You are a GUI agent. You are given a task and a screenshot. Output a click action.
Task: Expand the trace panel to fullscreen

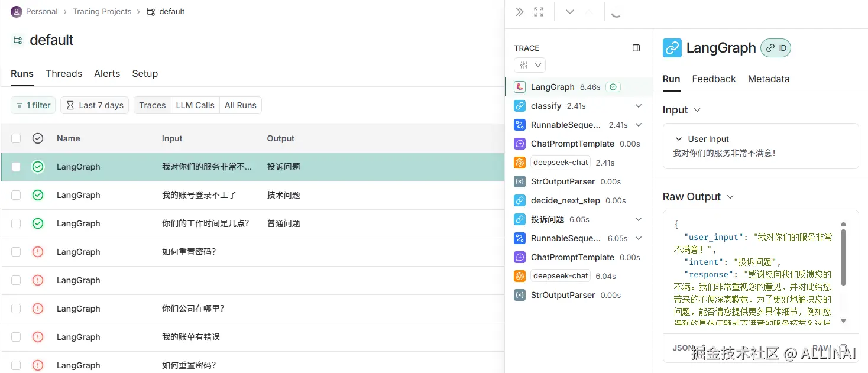(x=539, y=12)
